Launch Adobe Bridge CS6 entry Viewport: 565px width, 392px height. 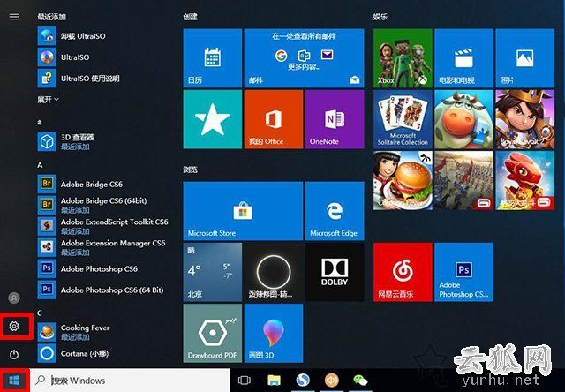click(x=104, y=185)
